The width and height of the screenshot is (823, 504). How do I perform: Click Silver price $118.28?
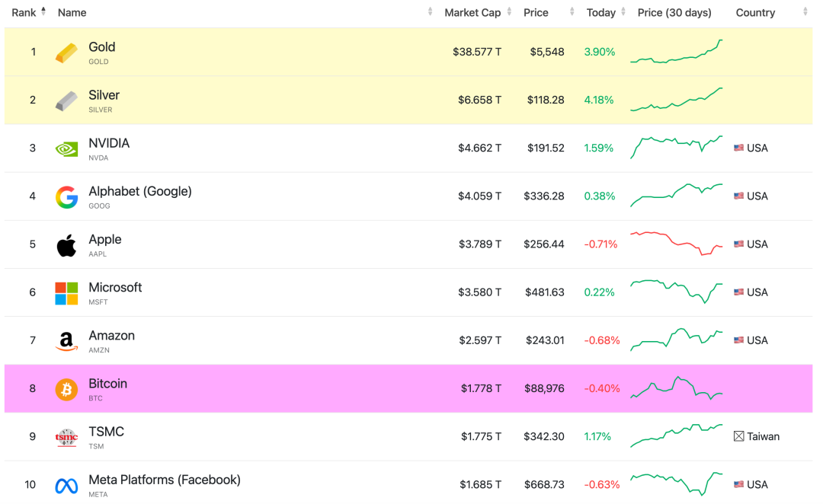(x=546, y=100)
